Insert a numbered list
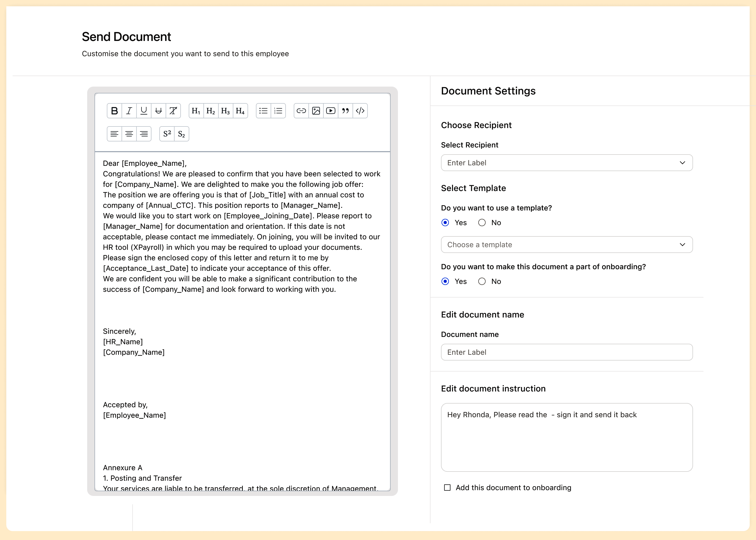 click(x=279, y=111)
